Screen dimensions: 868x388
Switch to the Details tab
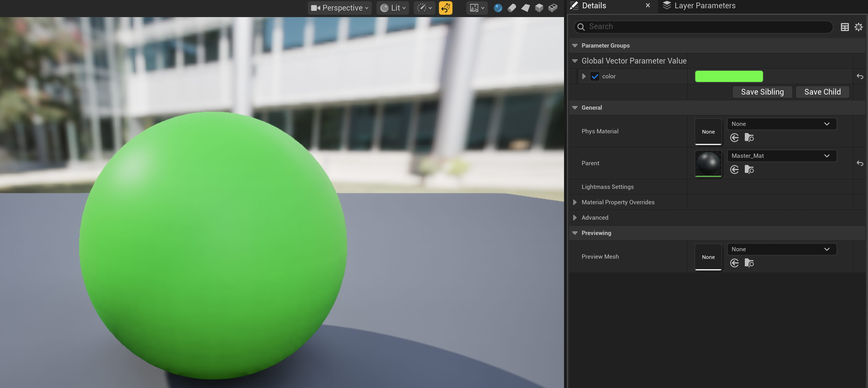pos(594,5)
